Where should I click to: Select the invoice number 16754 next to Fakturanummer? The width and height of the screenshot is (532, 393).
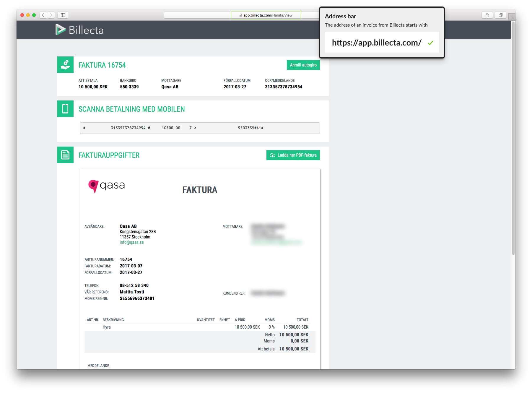[126, 259]
